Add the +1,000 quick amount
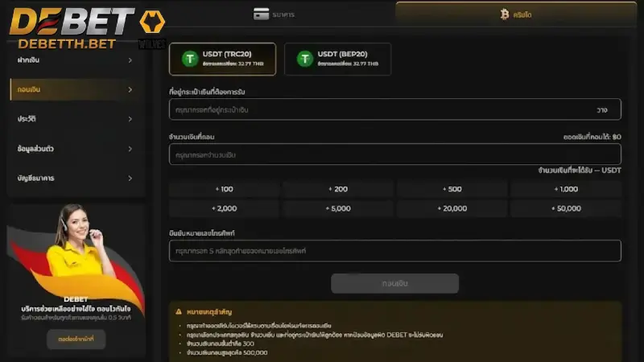This screenshot has width=644, height=362. (566, 189)
